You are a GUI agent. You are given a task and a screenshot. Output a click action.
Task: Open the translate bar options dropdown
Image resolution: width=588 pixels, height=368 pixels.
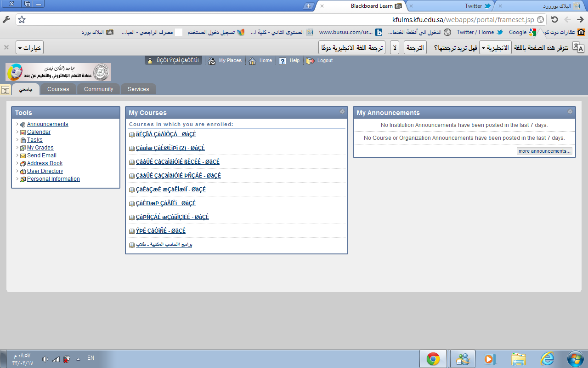(x=29, y=47)
